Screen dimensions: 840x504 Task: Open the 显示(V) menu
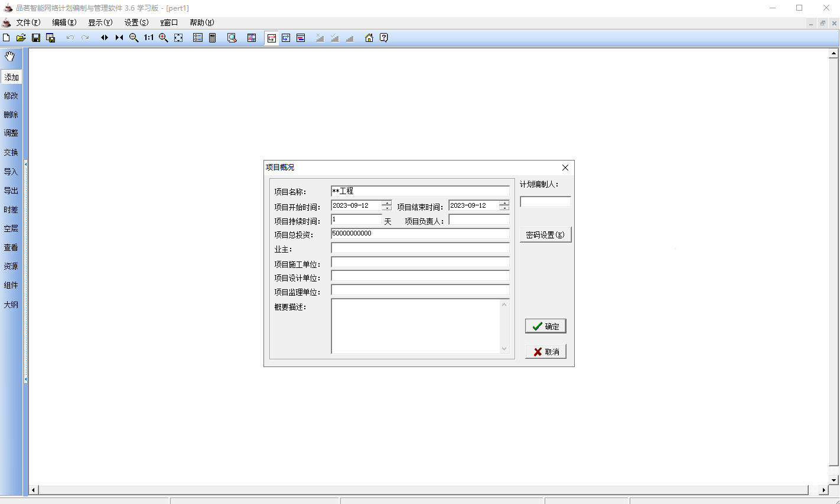100,22
